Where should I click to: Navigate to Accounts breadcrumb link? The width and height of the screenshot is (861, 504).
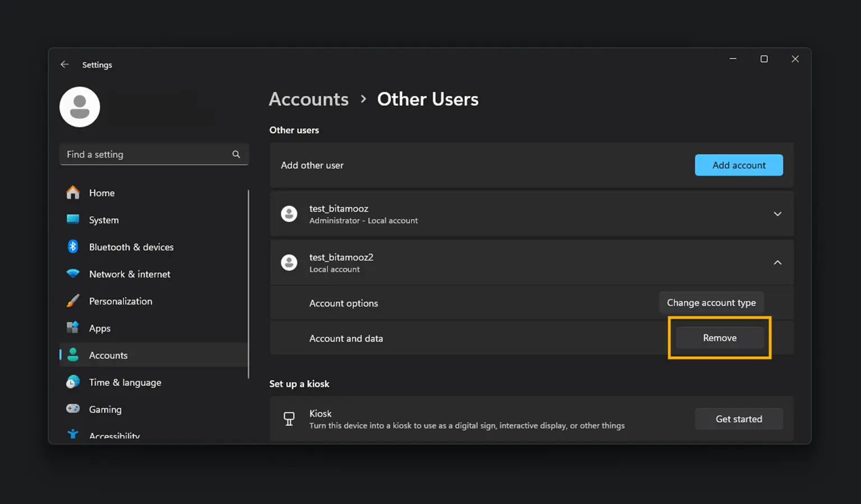coord(308,99)
